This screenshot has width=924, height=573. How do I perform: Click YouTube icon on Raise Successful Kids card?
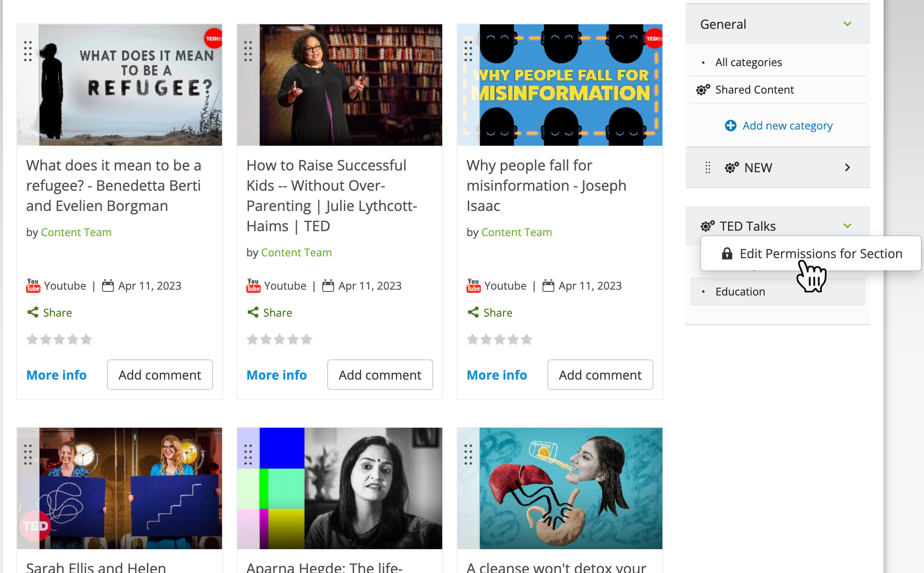[253, 286]
